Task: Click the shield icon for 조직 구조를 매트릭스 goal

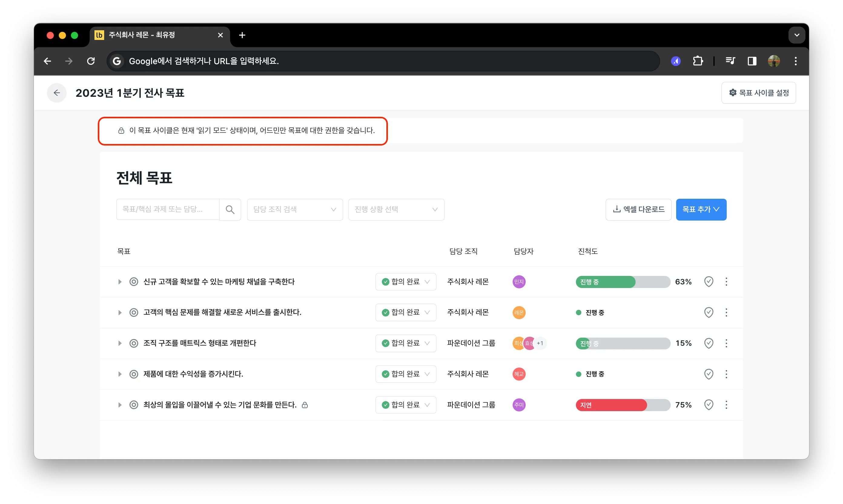Action: click(x=709, y=343)
